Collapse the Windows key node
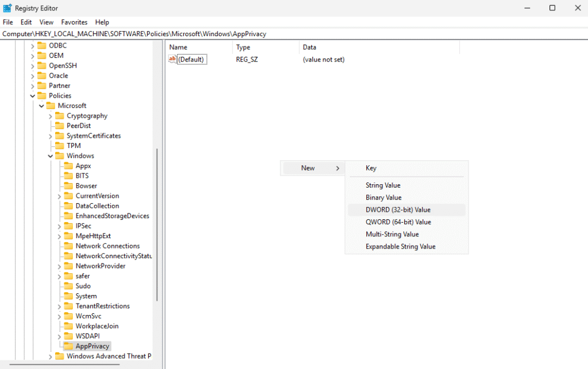Screen dimensions: 588x369 (x=51, y=156)
